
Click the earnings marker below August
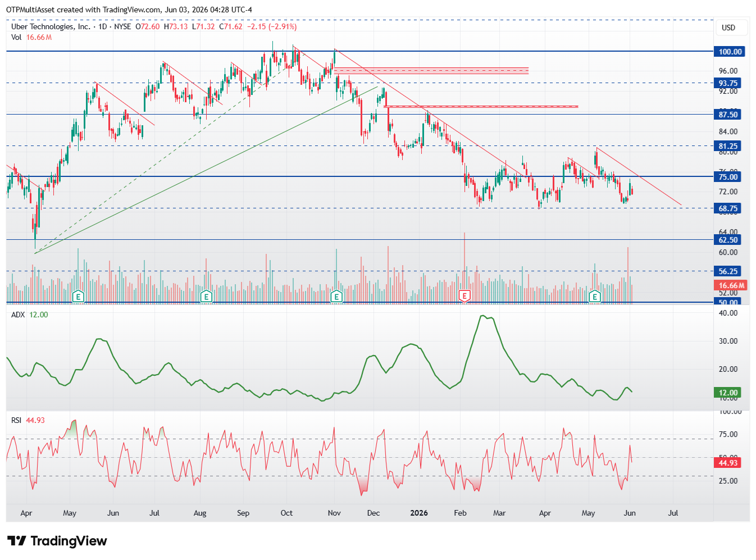(x=206, y=296)
